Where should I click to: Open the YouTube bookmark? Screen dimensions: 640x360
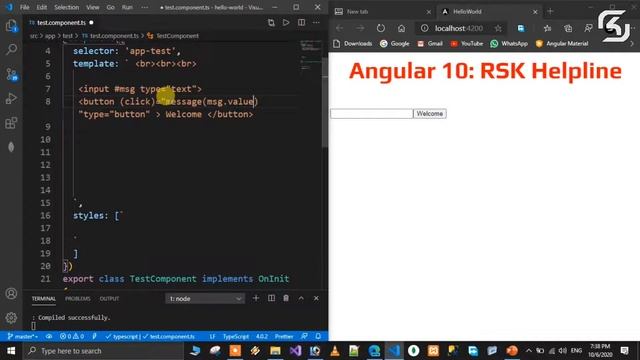(x=467, y=44)
